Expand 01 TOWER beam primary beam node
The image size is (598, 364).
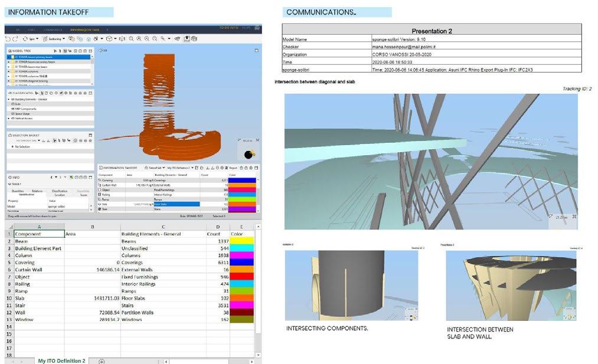[8, 57]
